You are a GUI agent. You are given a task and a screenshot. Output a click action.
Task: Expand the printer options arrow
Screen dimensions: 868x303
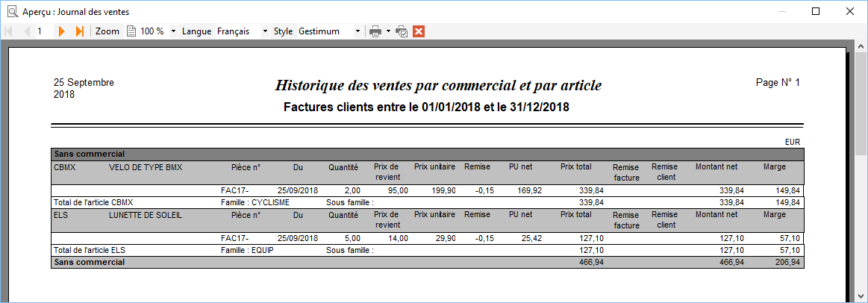389,31
